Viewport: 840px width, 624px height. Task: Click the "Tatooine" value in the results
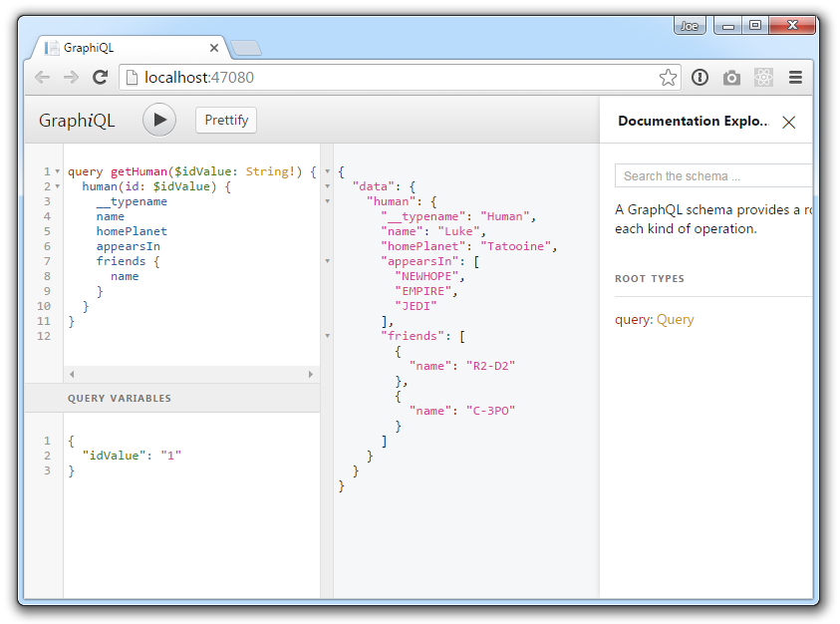516,246
